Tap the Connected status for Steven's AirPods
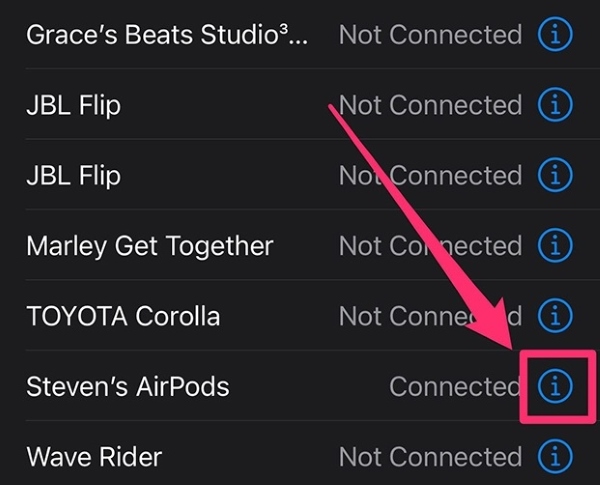600x485 pixels. click(455, 386)
